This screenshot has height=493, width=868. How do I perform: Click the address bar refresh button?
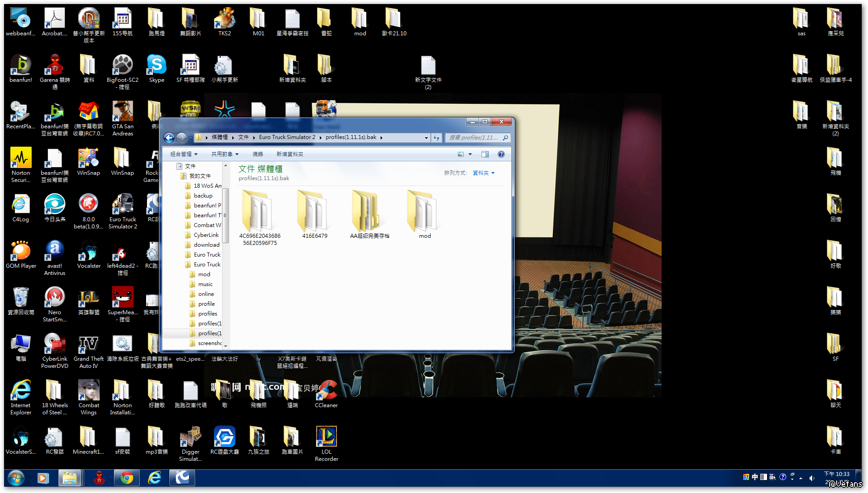436,138
